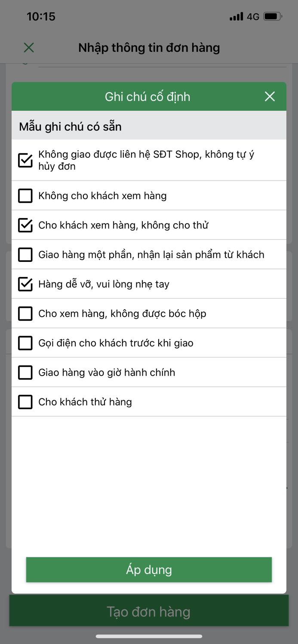Tap the battery icon in status bar

click(273, 17)
